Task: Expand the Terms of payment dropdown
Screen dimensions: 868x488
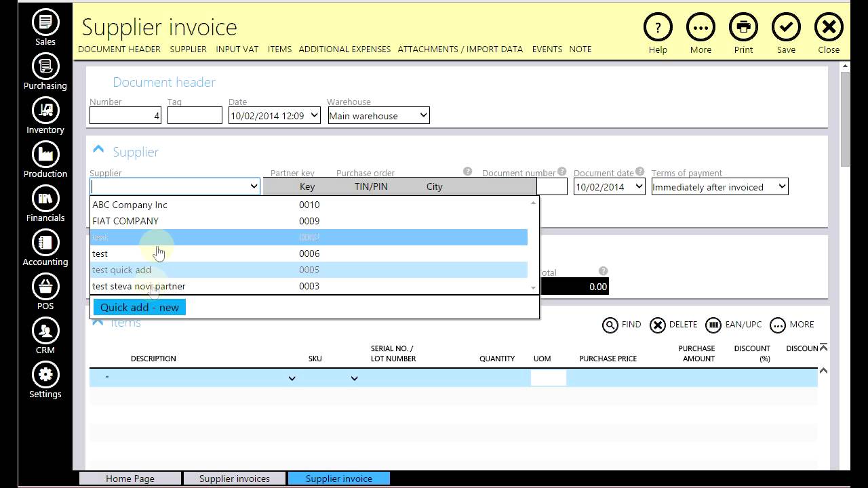Action: (x=782, y=187)
